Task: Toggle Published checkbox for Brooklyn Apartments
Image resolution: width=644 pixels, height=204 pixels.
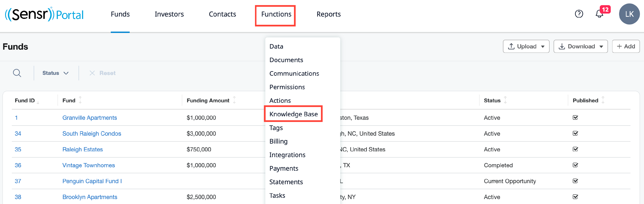Action: click(575, 197)
